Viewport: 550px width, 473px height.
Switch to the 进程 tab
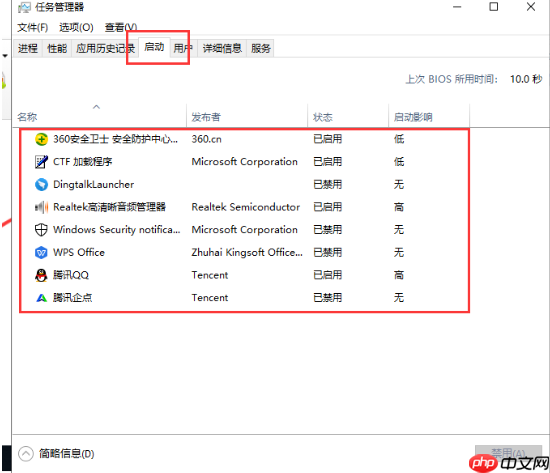click(28, 48)
